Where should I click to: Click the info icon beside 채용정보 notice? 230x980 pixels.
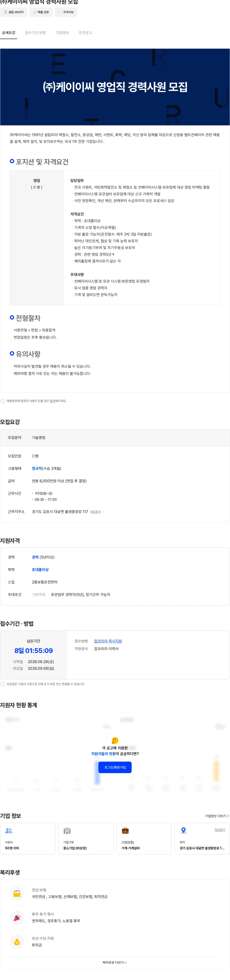[x=3, y=401]
